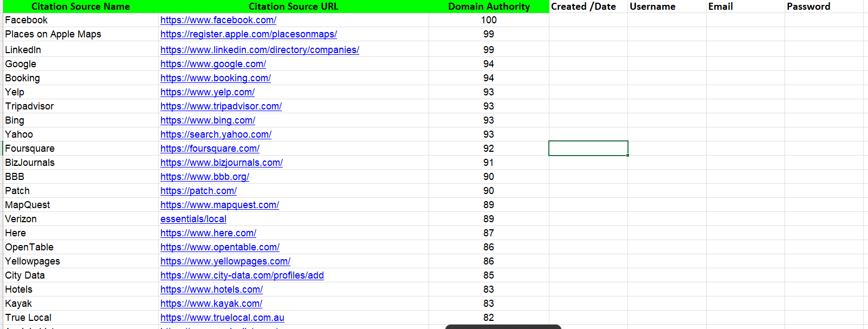Open Verizon's essentials/local link
The height and width of the screenshot is (329, 868).
193,219
